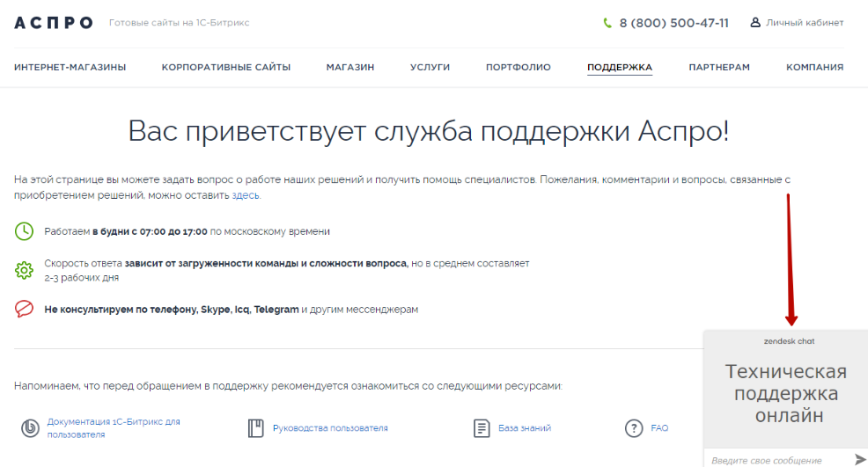Click the red speech bubble icon
868x467 pixels.
[x=24, y=309]
